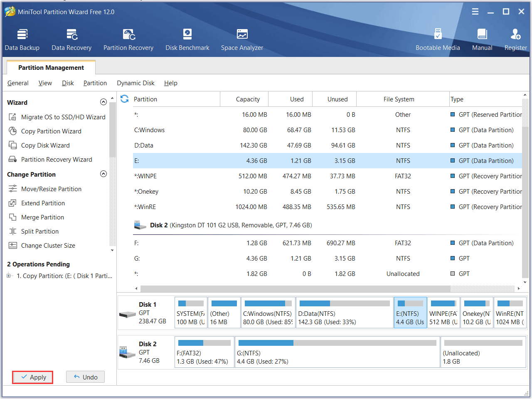The height and width of the screenshot is (399, 532).
Task: Open the Manual
Action: coord(482,40)
